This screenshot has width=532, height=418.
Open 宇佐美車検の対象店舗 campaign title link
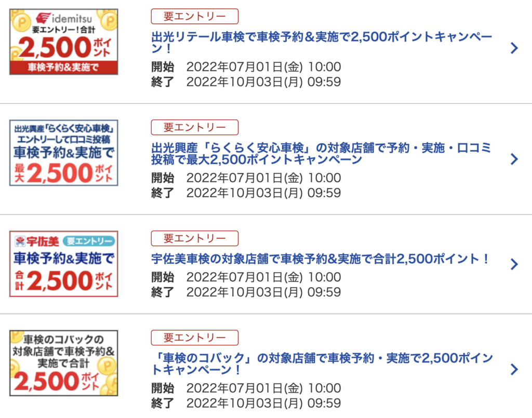coord(320,259)
